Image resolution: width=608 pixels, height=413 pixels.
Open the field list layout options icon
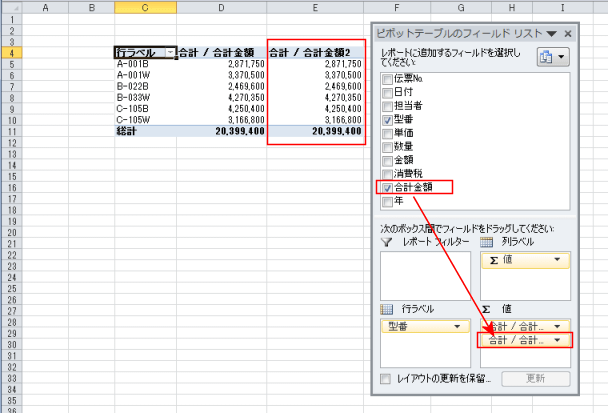(x=553, y=57)
